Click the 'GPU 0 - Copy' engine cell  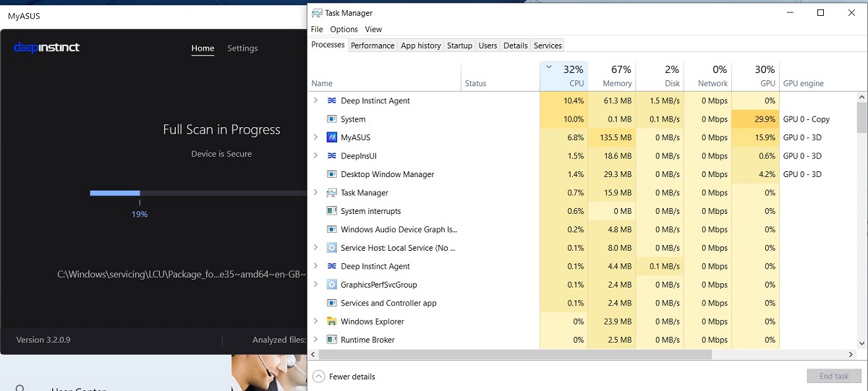pos(807,119)
